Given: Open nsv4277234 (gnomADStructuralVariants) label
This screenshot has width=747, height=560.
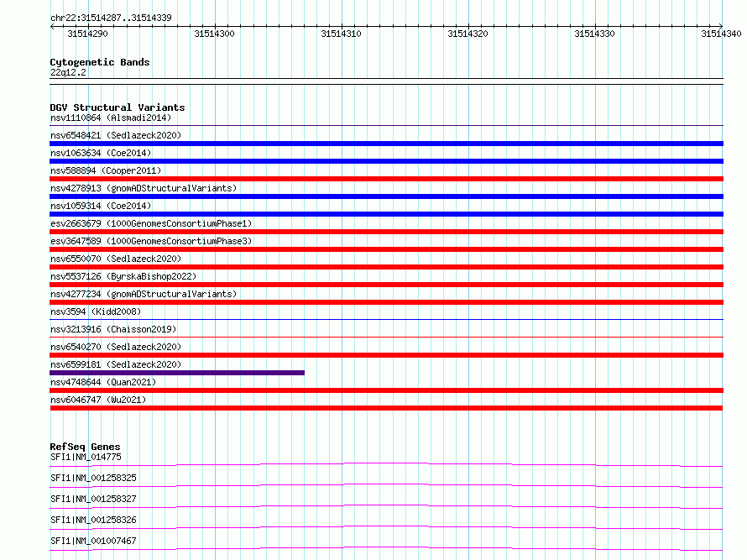Looking at the screenshot, I should (x=144, y=294).
